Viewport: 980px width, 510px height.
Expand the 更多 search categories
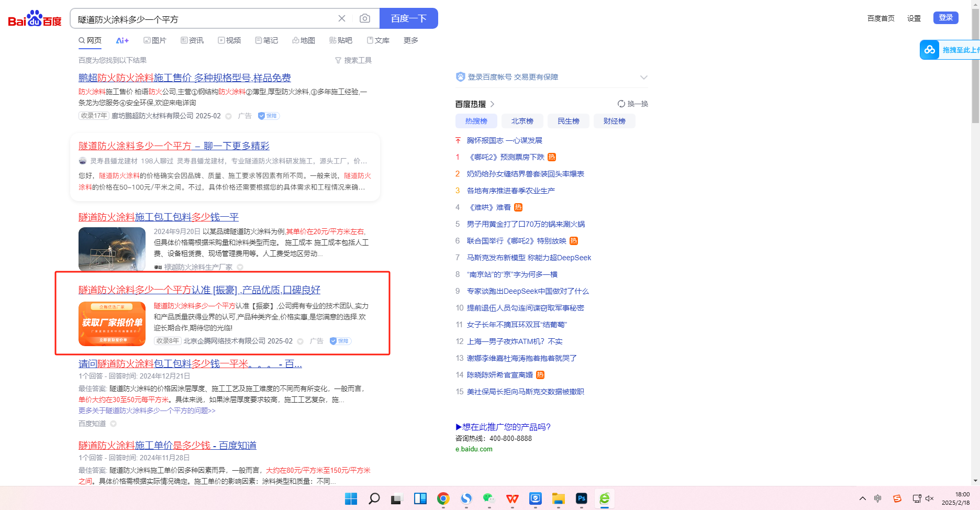point(410,40)
